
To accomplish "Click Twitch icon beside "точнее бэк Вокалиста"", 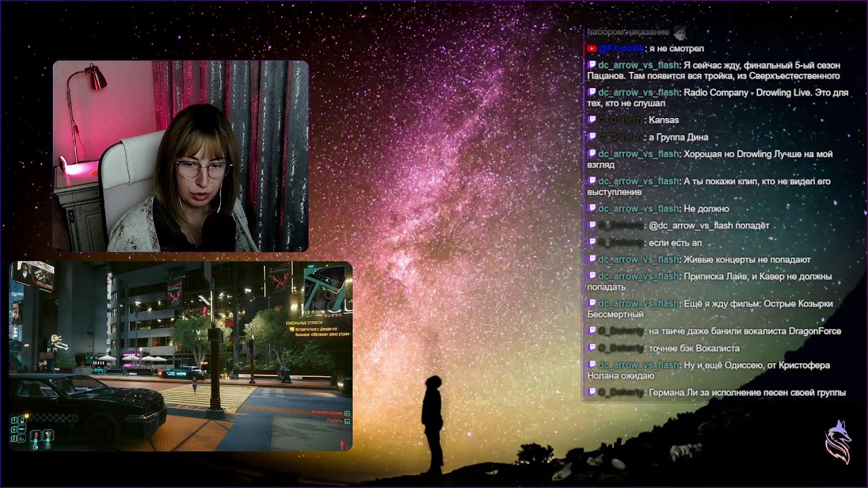I will click(x=592, y=348).
